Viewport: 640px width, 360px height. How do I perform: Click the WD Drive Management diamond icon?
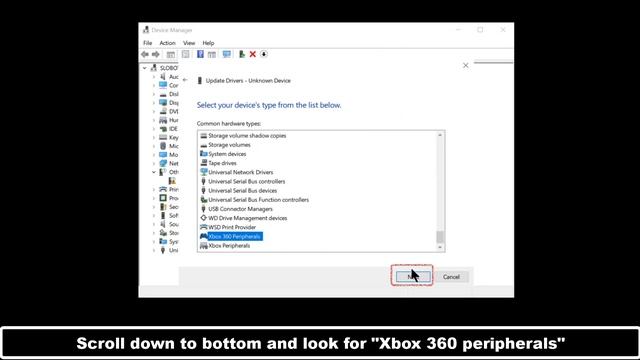[x=203, y=218]
